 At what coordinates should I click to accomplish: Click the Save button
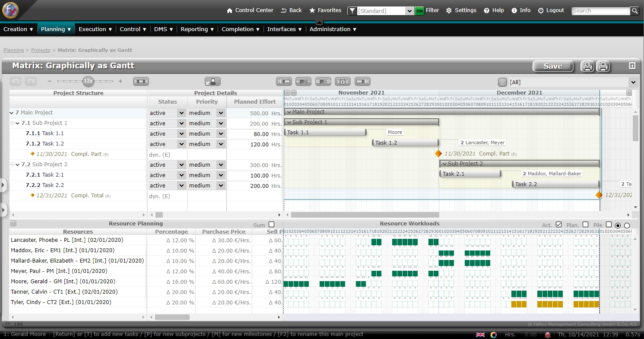(x=553, y=66)
